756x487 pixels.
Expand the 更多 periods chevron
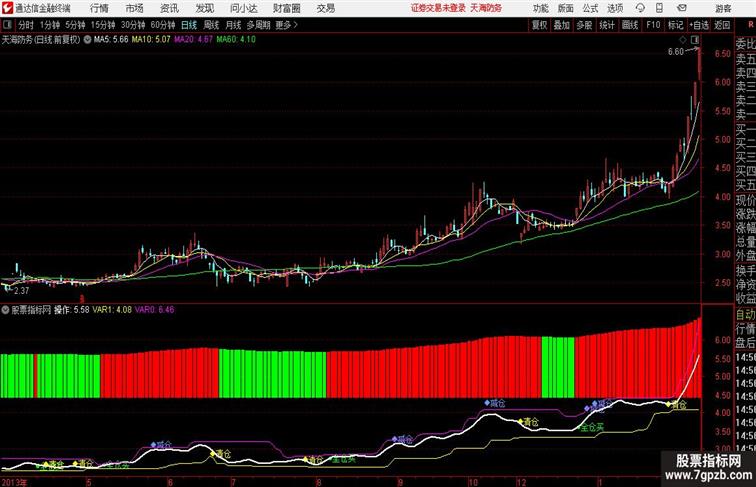pyautogui.click(x=295, y=25)
